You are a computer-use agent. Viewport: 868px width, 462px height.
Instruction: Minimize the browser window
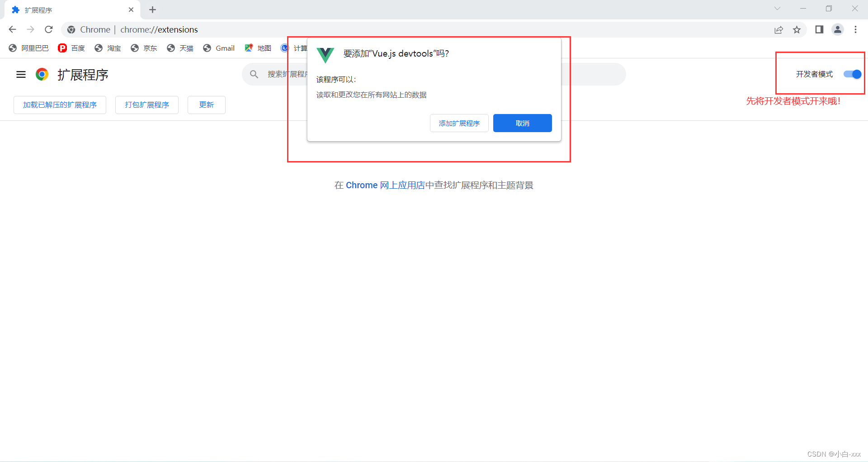tap(803, 9)
